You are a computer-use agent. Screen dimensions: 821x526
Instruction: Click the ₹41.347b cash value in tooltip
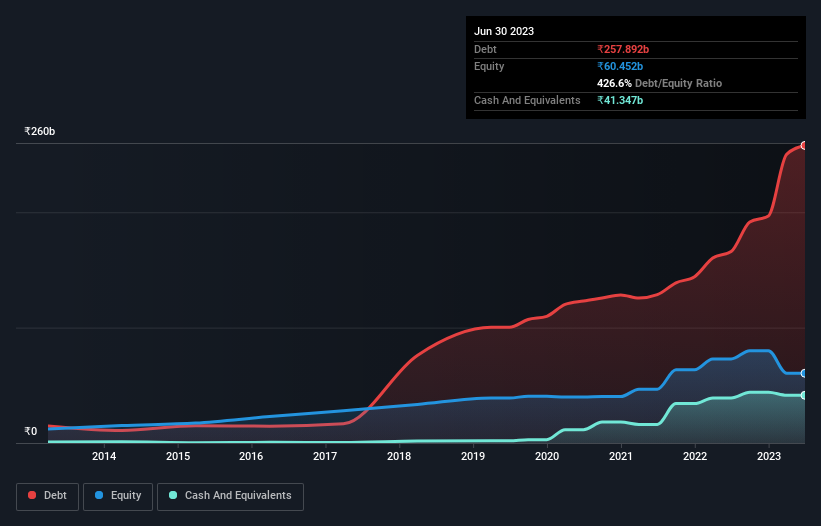[620, 100]
